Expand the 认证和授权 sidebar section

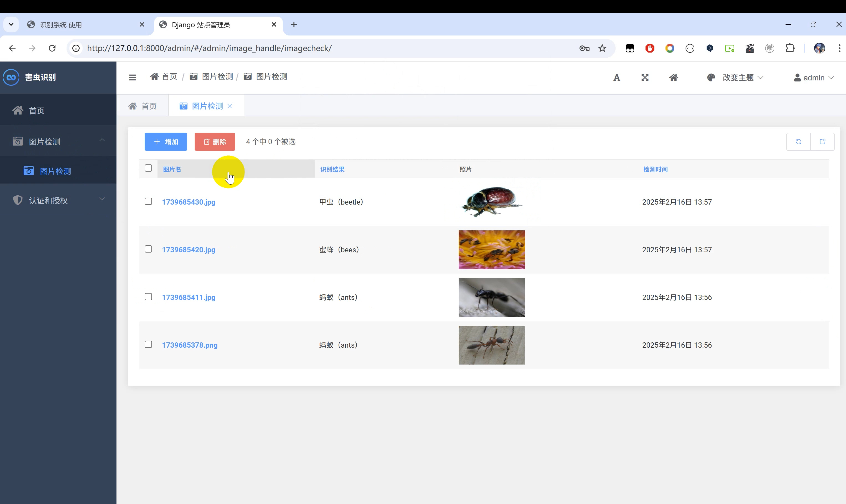58,200
